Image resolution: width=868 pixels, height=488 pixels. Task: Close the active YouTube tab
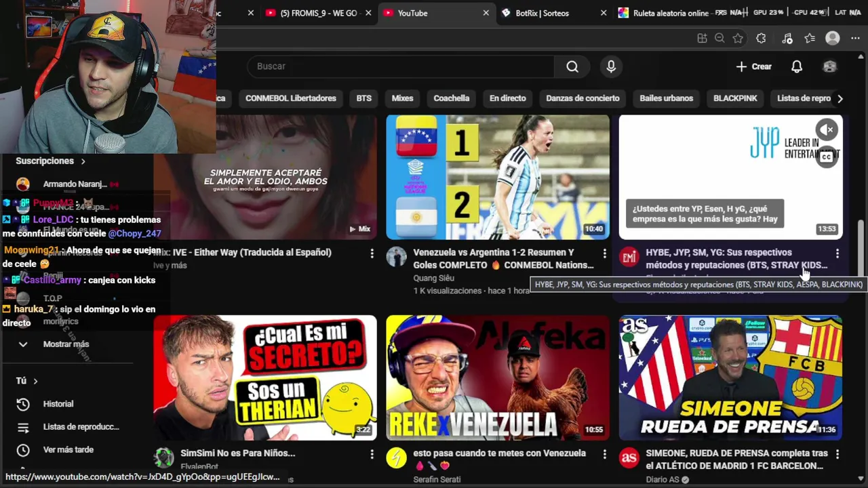coord(486,13)
